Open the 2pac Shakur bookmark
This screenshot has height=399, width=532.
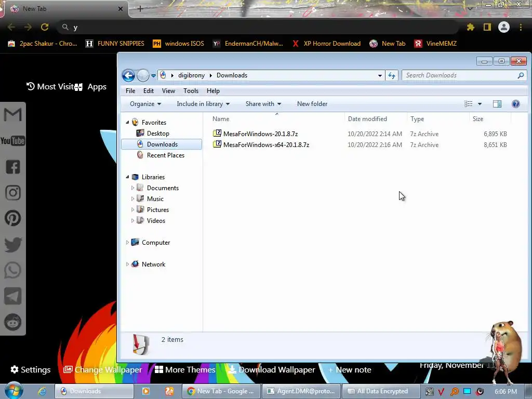click(x=43, y=44)
